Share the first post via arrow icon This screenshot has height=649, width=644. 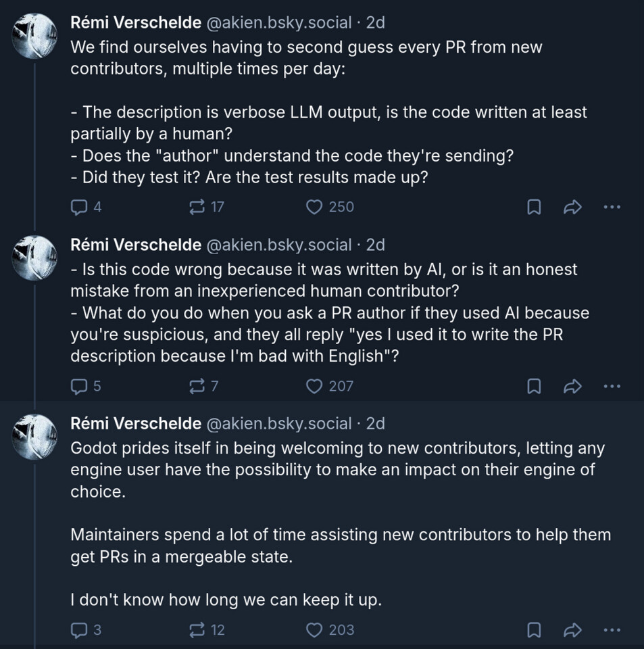(x=572, y=207)
